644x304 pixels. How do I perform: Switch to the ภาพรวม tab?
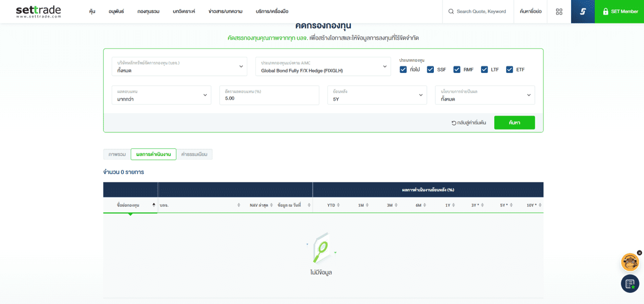click(117, 155)
